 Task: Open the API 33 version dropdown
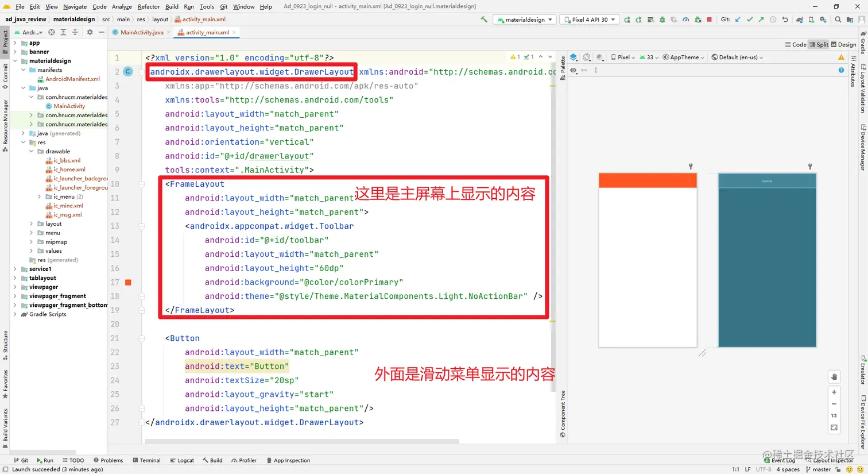(649, 57)
